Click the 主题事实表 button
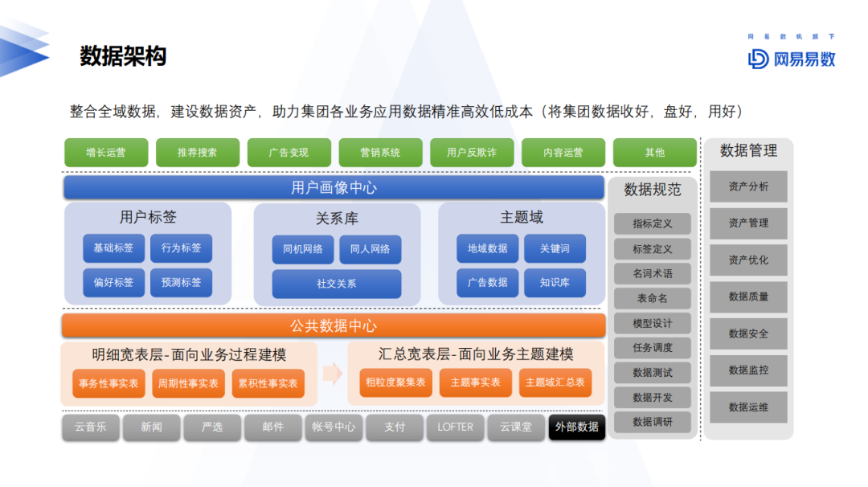868x487 pixels. (x=475, y=383)
